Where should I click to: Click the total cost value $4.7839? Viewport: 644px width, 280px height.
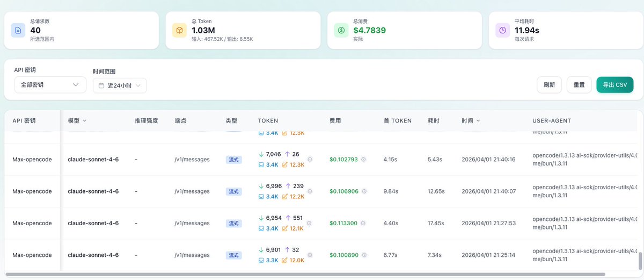[369, 30]
